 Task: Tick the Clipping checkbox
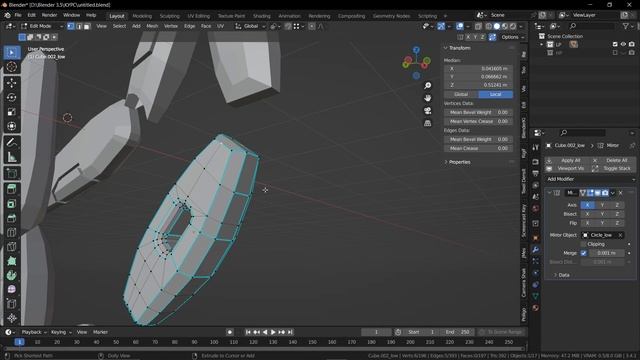pos(584,244)
